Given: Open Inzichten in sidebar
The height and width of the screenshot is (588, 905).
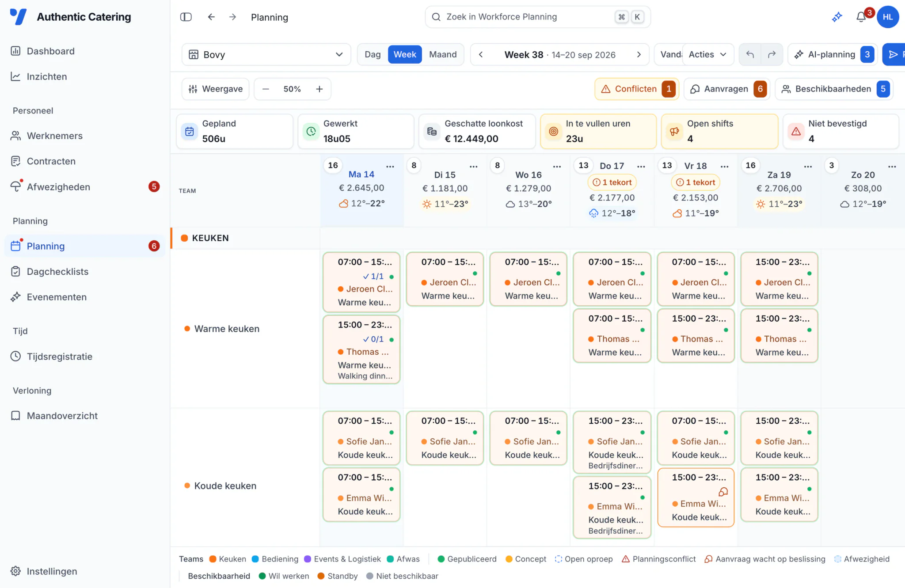Looking at the screenshot, I should tap(85, 76).
